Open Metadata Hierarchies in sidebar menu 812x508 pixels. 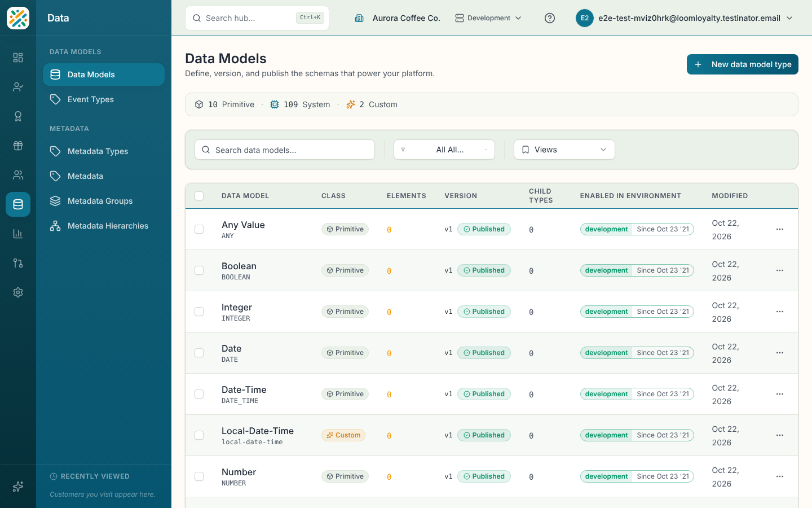tap(104, 226)
